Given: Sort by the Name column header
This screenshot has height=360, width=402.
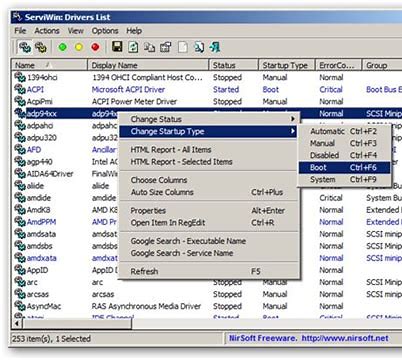Looking at the screenshot, I should (x=50, y=65).
